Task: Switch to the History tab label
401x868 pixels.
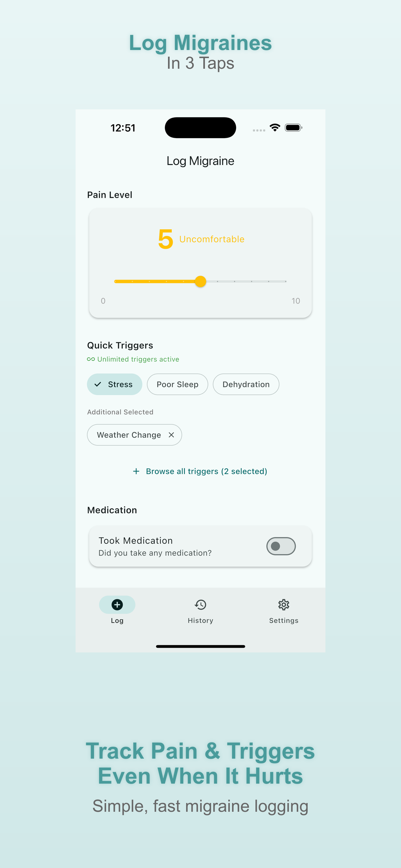Action: point(200,620)
